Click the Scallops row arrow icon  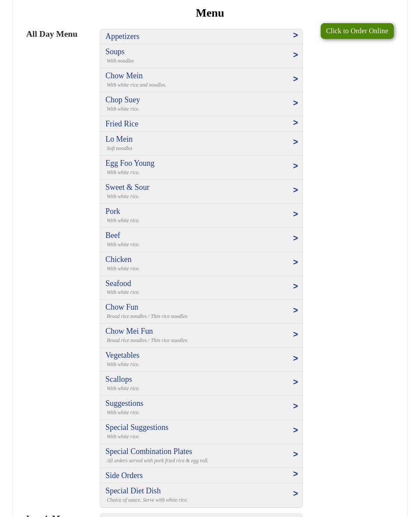[x=295, y=382]
